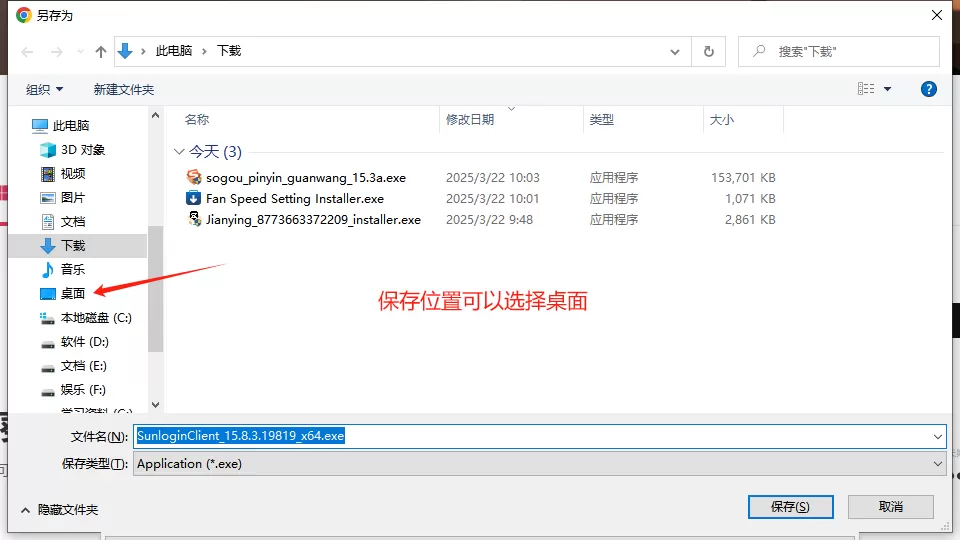Select 下载 in the address breadcrumb
This screenshot has height=540, width=960.
(229, 51)
